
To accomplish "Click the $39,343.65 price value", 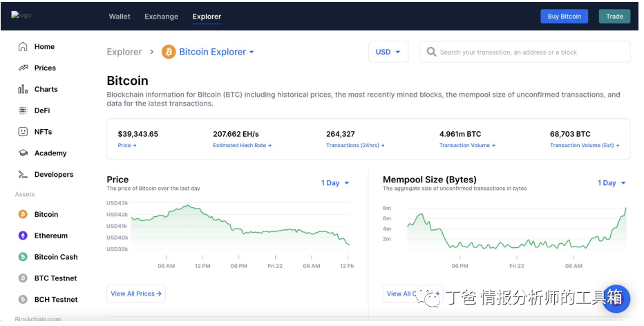I will [138, 134].
